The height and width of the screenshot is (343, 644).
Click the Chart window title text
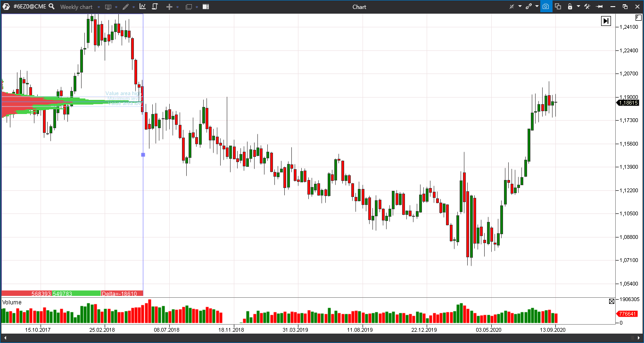(x=359, y=7)
